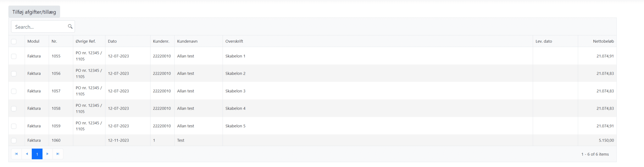Viewport: 644px width, 167px height.
Task: Check the box for invoice 1058
Action: tap(14, 109)
